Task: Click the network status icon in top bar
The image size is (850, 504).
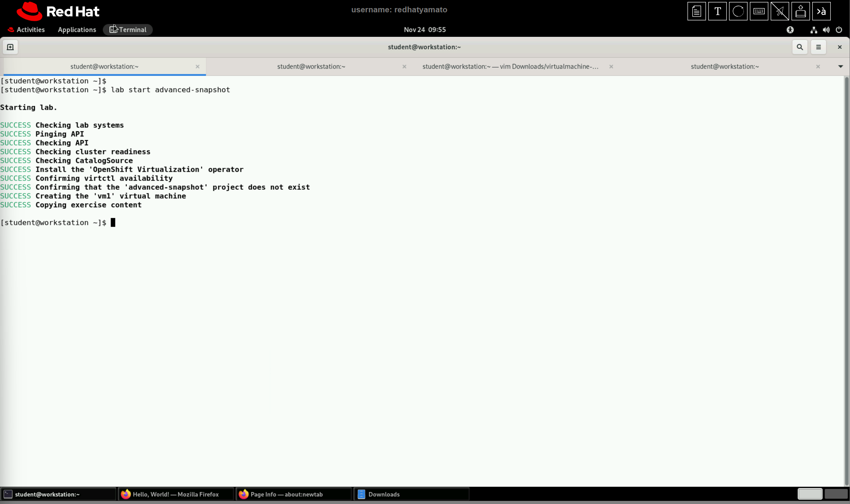Action: [x=814, y=30]
